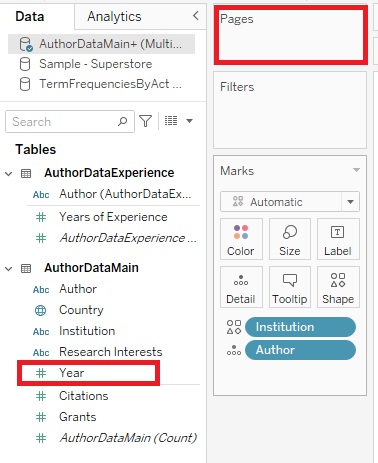
Task: Open the data pane dropdown arrow
Action: (189, 121)
